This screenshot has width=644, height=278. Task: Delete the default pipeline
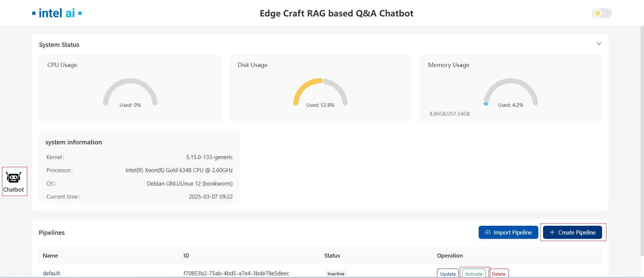pyautogui.click(x=498, y=274)
